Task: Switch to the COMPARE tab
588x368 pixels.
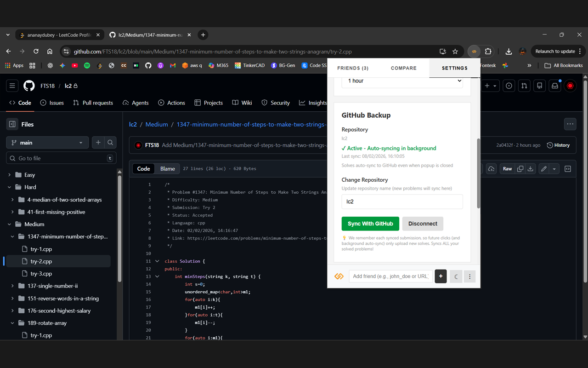Action: click(403, 68)
